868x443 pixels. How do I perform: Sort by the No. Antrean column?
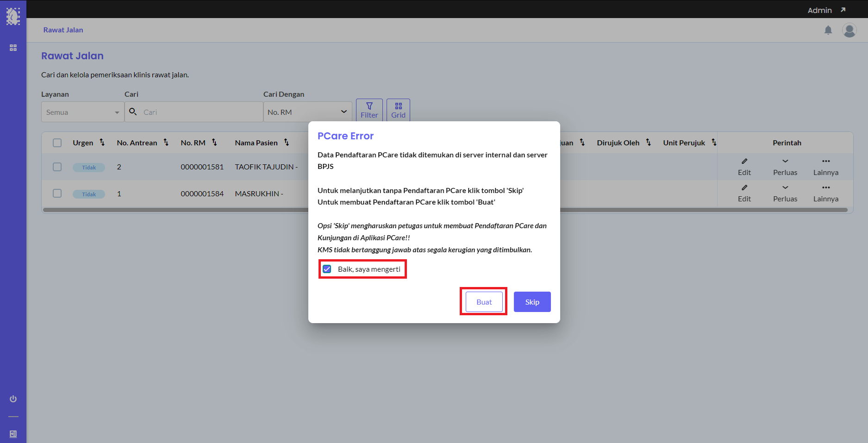[166, 143]
